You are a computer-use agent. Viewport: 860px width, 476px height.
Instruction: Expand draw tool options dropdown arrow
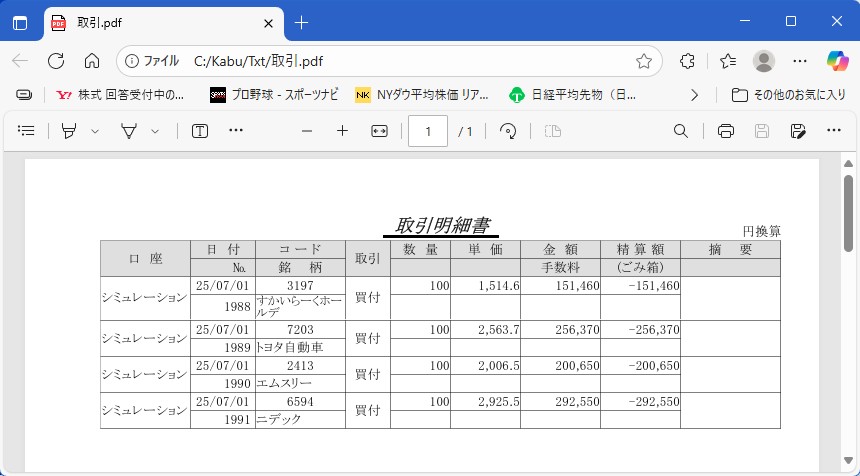pyautogui.click(x=155, y=131)
